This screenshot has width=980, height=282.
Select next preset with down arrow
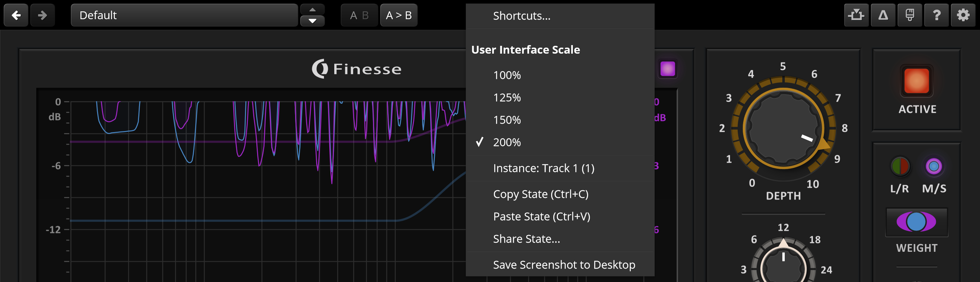(312, 21)
